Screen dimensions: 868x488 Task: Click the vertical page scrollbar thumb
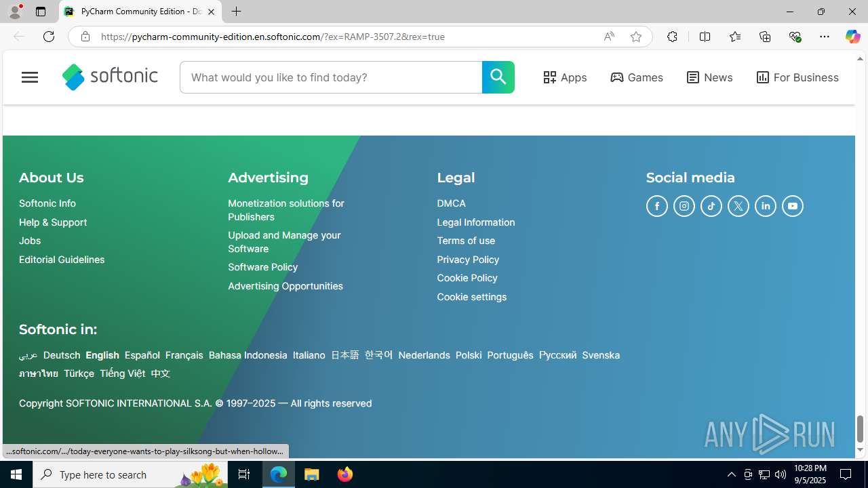point(860,428)
